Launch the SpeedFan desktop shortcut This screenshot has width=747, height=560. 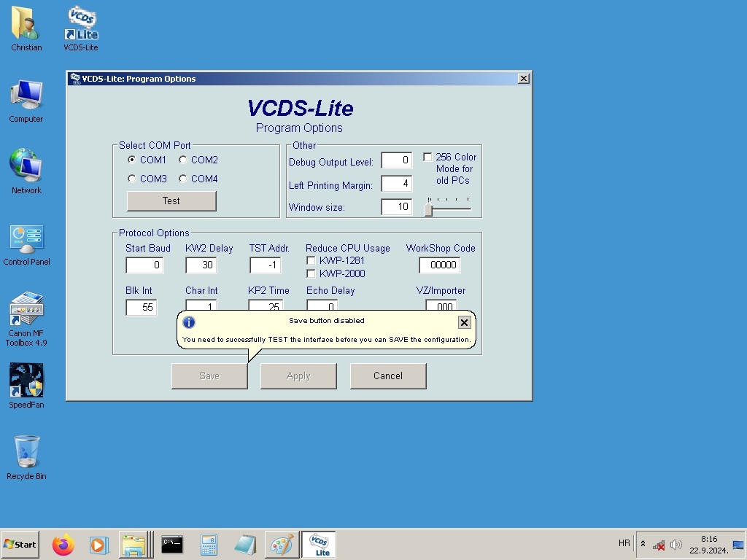pos(26,386)
